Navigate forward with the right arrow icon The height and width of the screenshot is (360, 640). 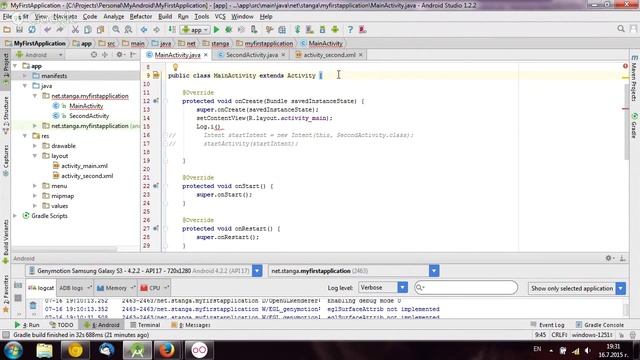156,29
